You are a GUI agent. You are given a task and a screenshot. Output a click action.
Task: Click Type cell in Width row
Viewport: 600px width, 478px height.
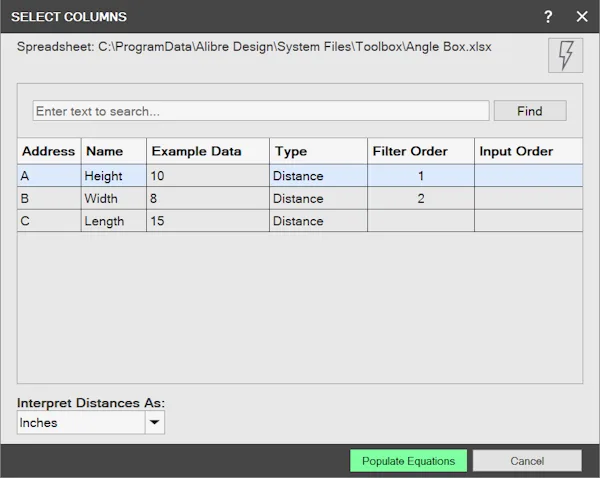point(318,198)
